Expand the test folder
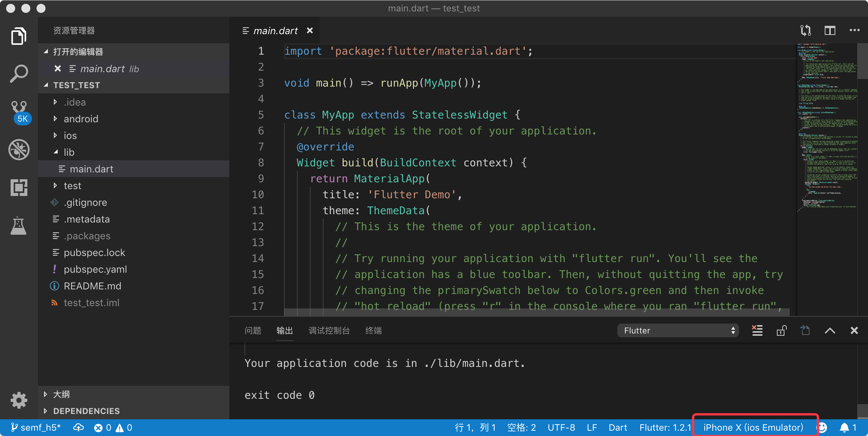This screenshot has height=436, width=868. pyautogui.click(x=134, y=186)
